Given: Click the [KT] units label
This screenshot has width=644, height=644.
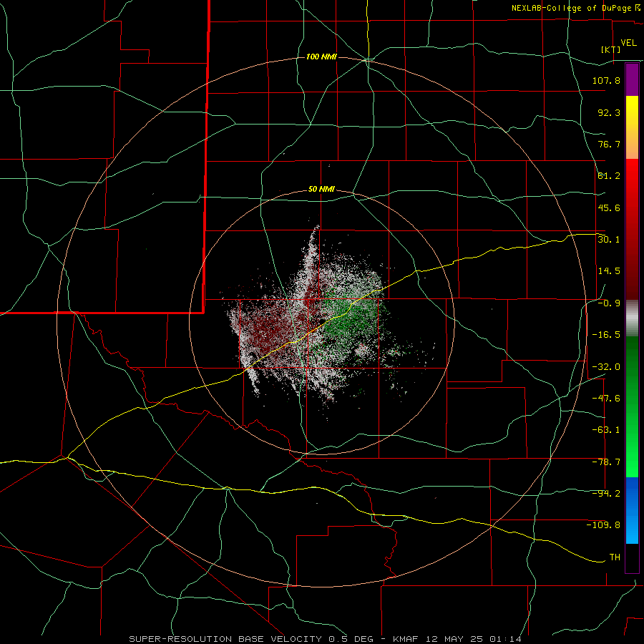Looking at the screenshot, I should [611, 49].
